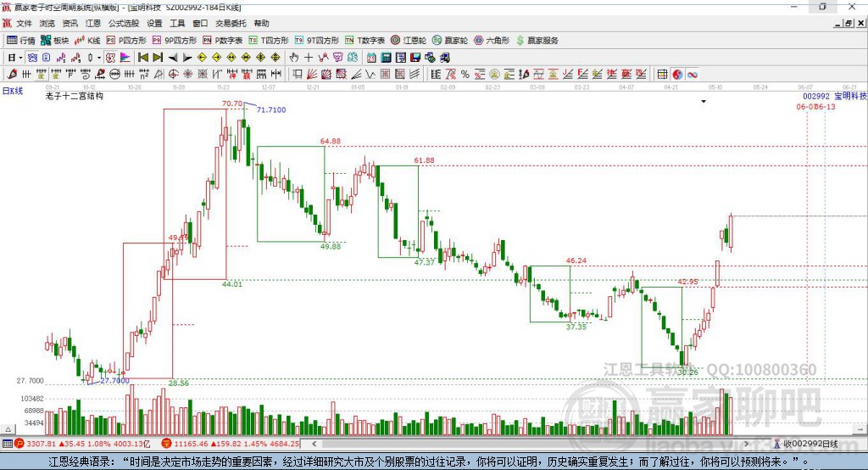Image resolution: width=868 pixels, height=470 pixels.
Task: Open the 赢家轮 wheel tool
Action: pos(450,41)
